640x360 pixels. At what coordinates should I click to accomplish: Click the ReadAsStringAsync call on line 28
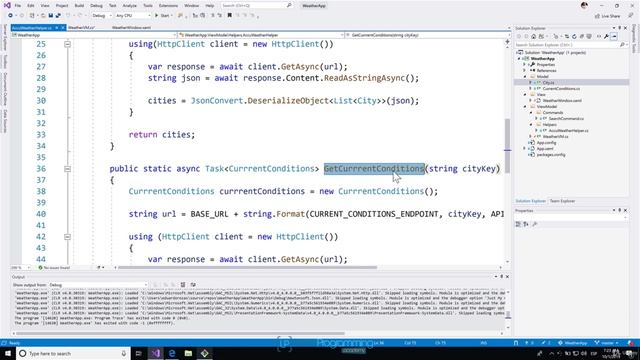(x=364, y=78)
